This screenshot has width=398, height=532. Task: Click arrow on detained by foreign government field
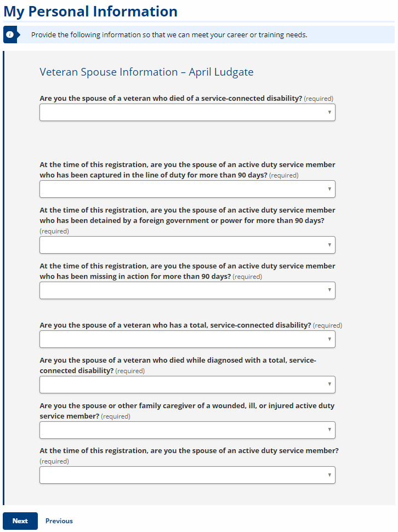[329, 245]
